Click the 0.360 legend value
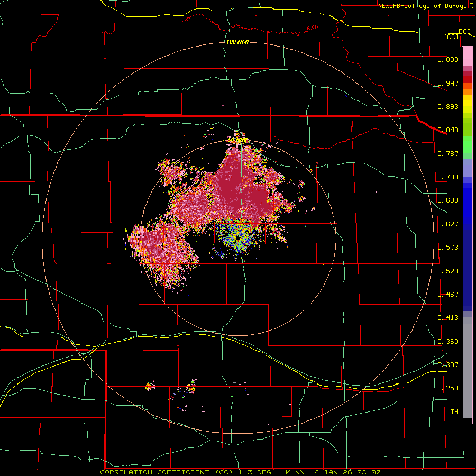 click(448, 342)
